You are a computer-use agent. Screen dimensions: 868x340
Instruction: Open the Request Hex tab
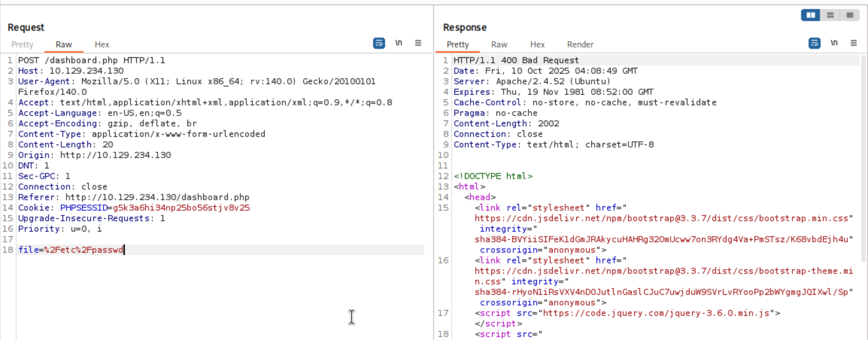(102, 45)
